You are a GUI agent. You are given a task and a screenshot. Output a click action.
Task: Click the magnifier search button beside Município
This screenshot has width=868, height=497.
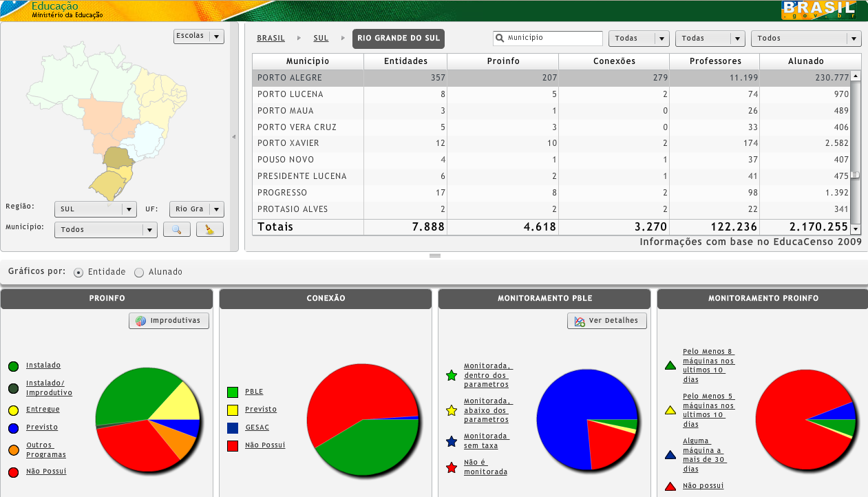click(x=176, y=230)
